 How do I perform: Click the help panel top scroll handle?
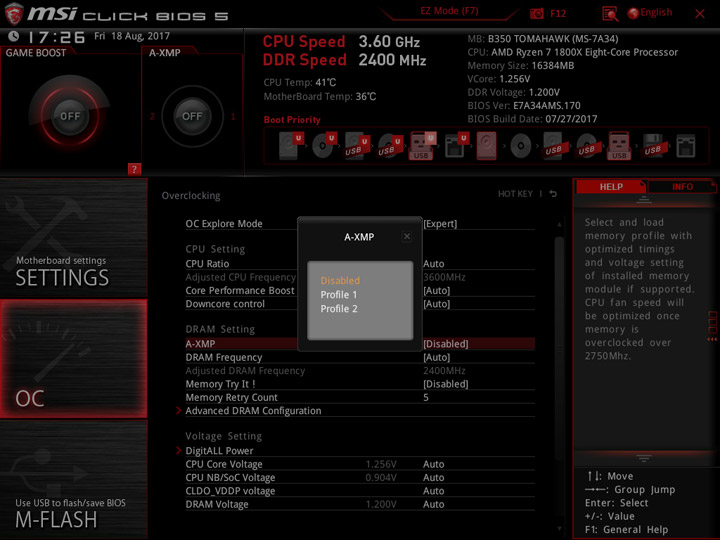coord(644,200)
